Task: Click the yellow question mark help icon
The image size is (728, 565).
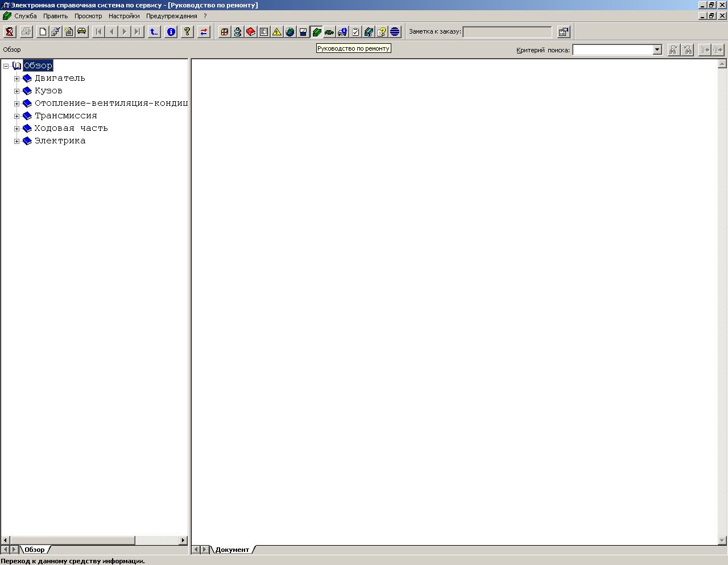Action: (187, 32)
